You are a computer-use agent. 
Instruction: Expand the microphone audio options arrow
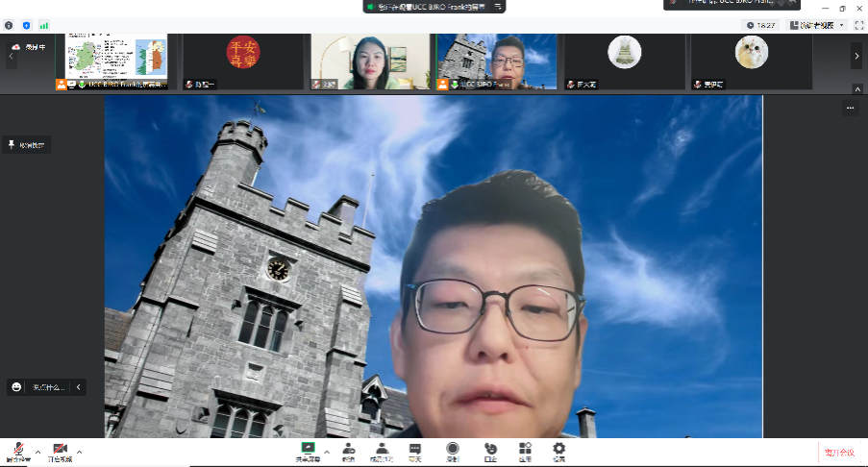point(37,452)
